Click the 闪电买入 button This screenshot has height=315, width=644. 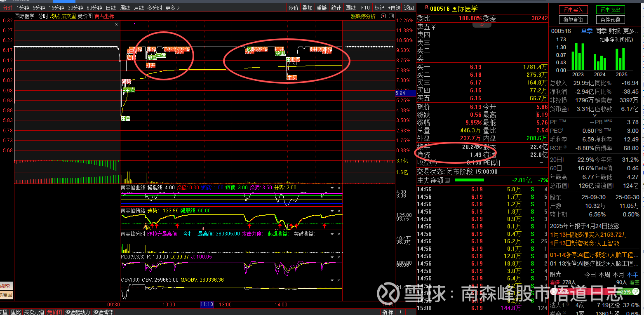tap(573, 10)
